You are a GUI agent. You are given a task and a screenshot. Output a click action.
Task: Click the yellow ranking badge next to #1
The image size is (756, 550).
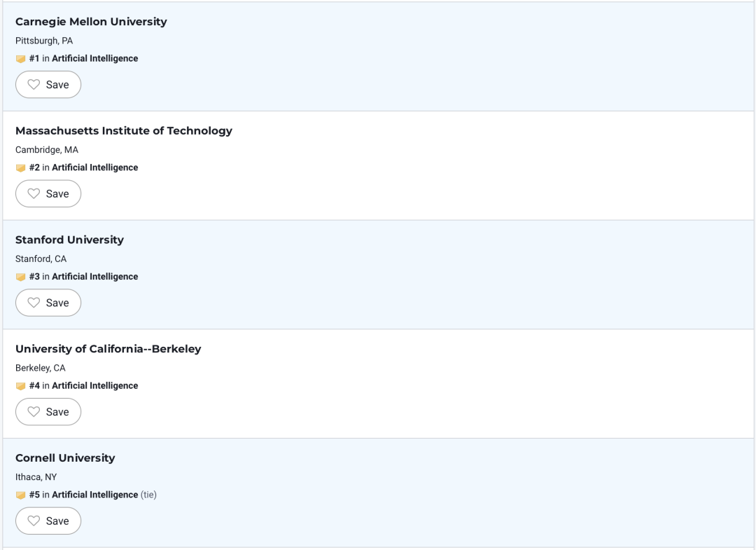[20, 59]
